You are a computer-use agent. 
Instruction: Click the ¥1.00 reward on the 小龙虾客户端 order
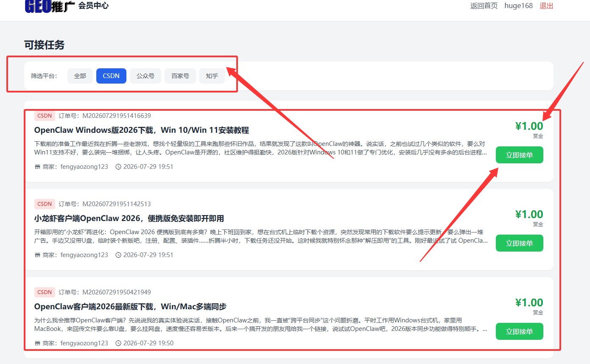pos(529,214)
